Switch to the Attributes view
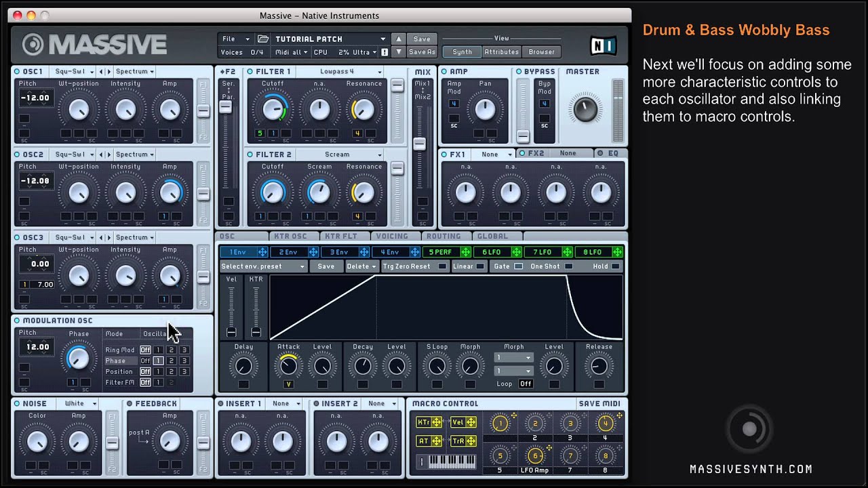868x488 pixels. [501, 52]
